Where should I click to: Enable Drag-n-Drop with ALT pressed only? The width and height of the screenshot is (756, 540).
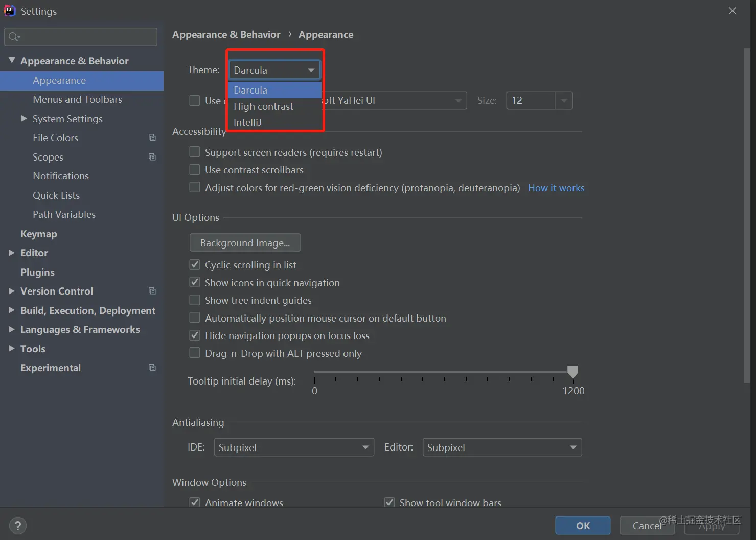point(195,353)
